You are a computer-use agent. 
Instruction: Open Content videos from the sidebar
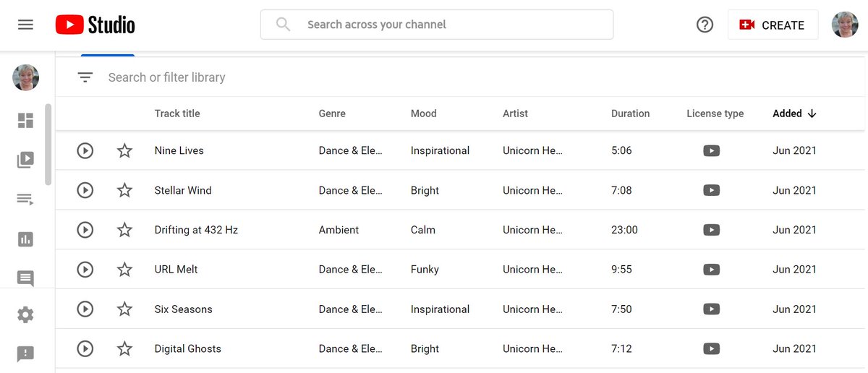point(25,160)
